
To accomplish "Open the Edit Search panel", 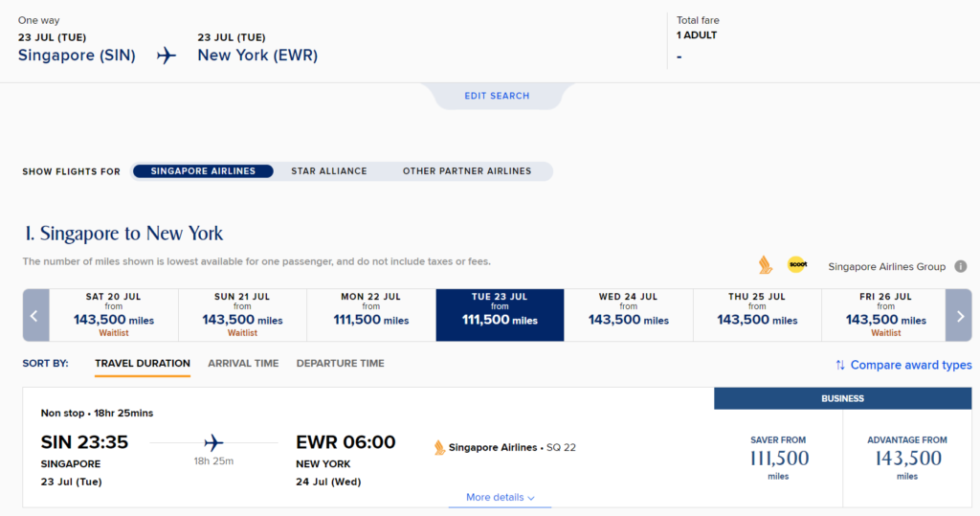I will click(x=497, y=96).
